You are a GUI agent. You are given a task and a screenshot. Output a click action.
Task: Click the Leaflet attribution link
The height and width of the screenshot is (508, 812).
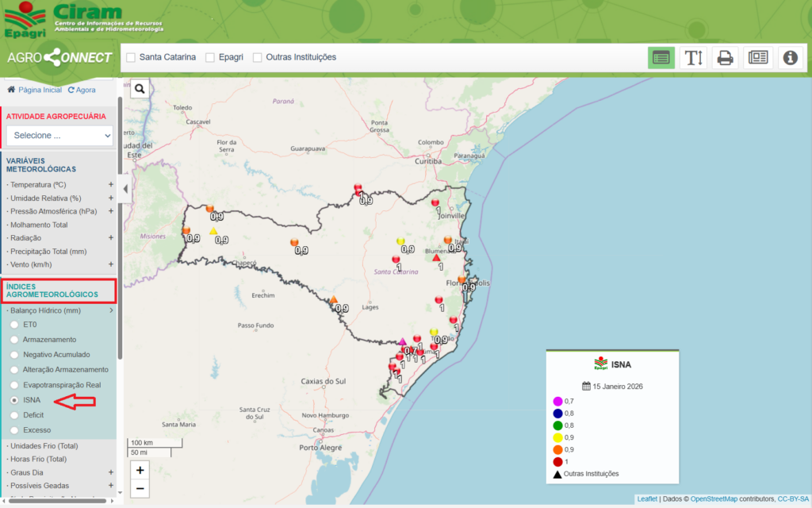tap(646, 498)
